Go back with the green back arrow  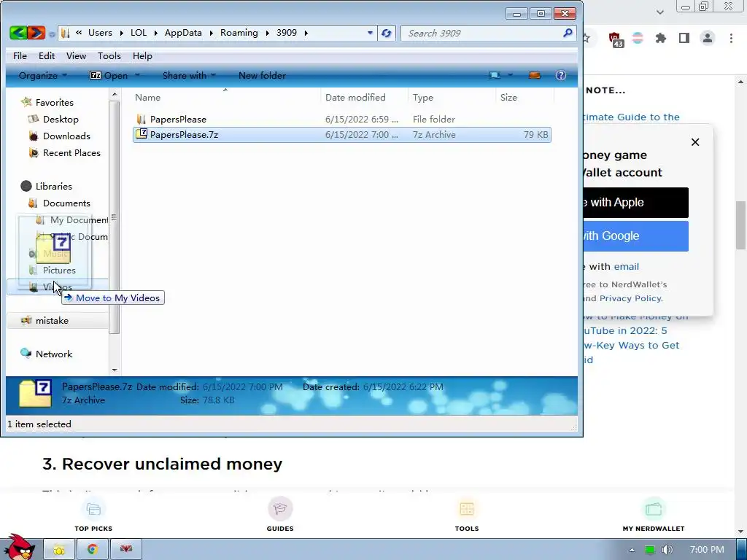click(18, 33)
